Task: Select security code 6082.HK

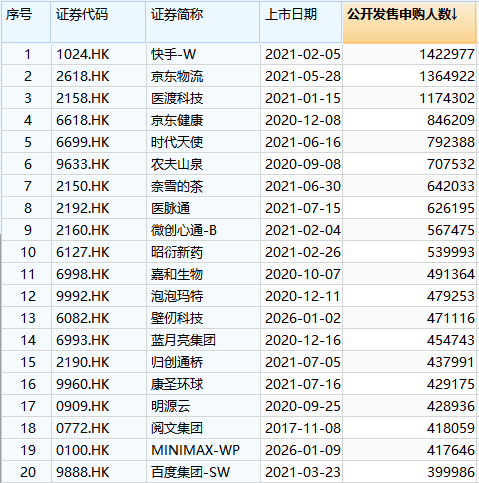Action: pos(99,318)
